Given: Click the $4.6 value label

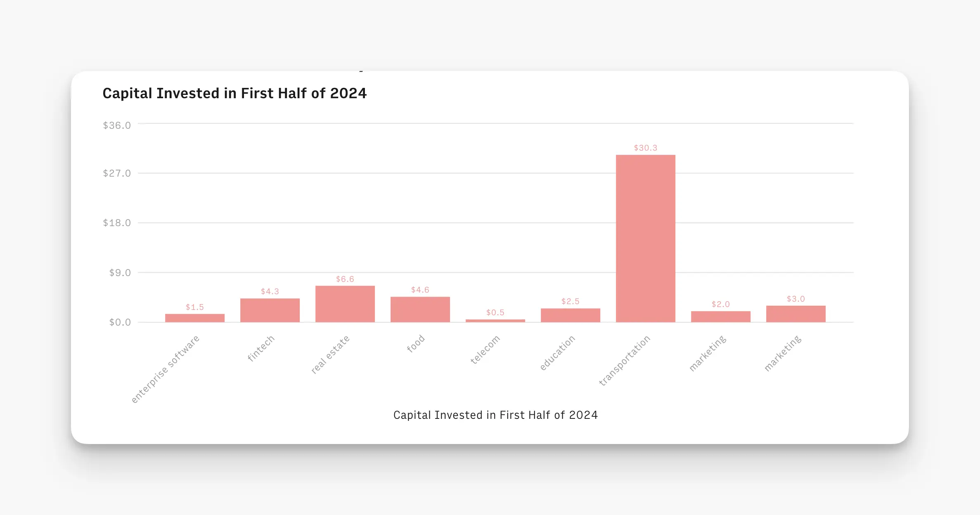Looking at the screenshot, I should [x=420, y=290].
